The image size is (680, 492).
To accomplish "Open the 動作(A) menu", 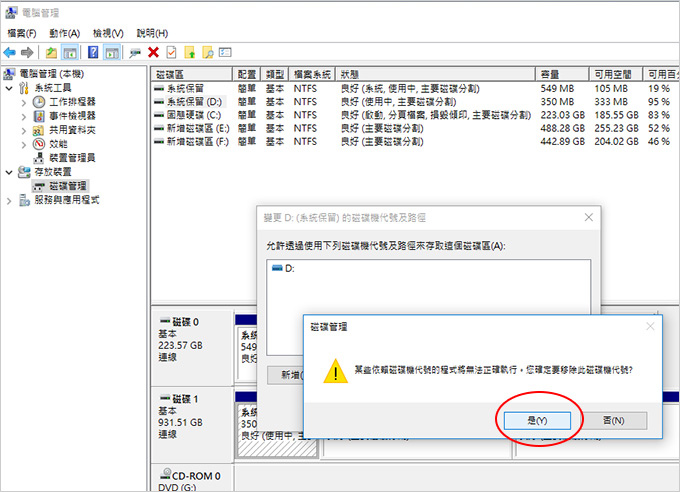I will [x=64, y=33].
